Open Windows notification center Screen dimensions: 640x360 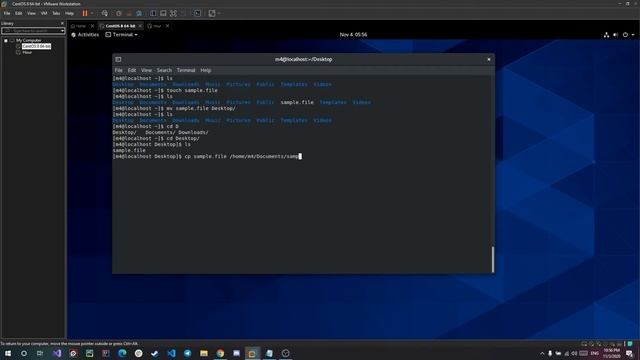tap(629, 353)
